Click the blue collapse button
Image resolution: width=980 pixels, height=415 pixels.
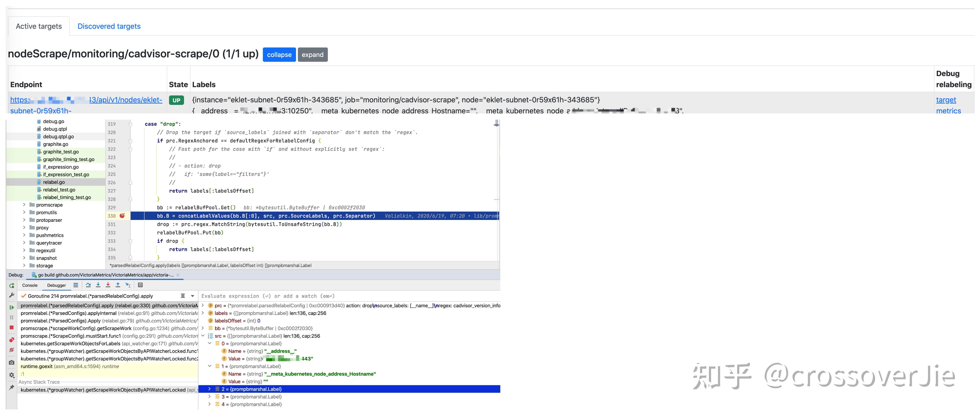279,54
